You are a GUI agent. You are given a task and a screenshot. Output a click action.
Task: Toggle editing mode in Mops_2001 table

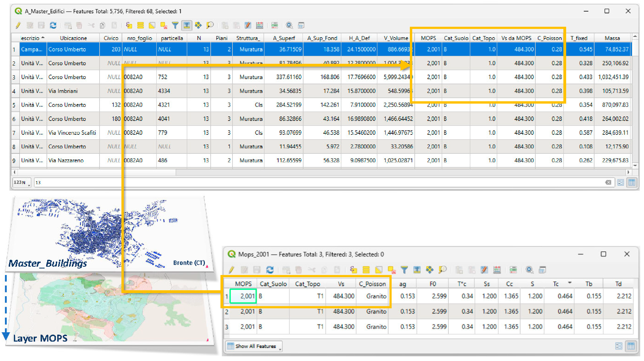pos(232,270)
